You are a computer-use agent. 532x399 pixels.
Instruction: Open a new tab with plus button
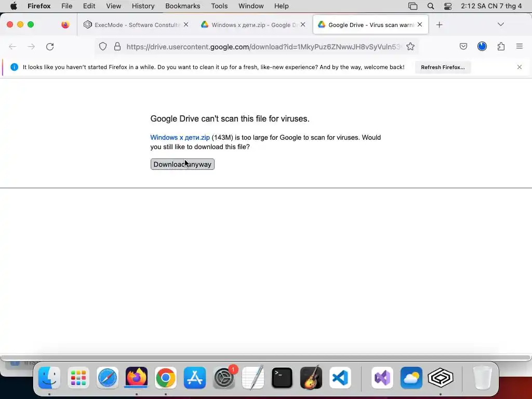(440, 25)
